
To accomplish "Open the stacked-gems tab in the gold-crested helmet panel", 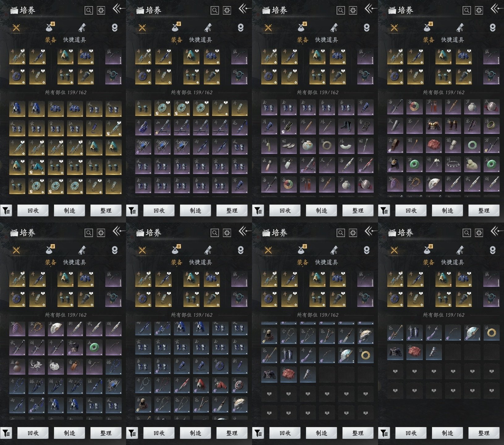I will (493, 28).
